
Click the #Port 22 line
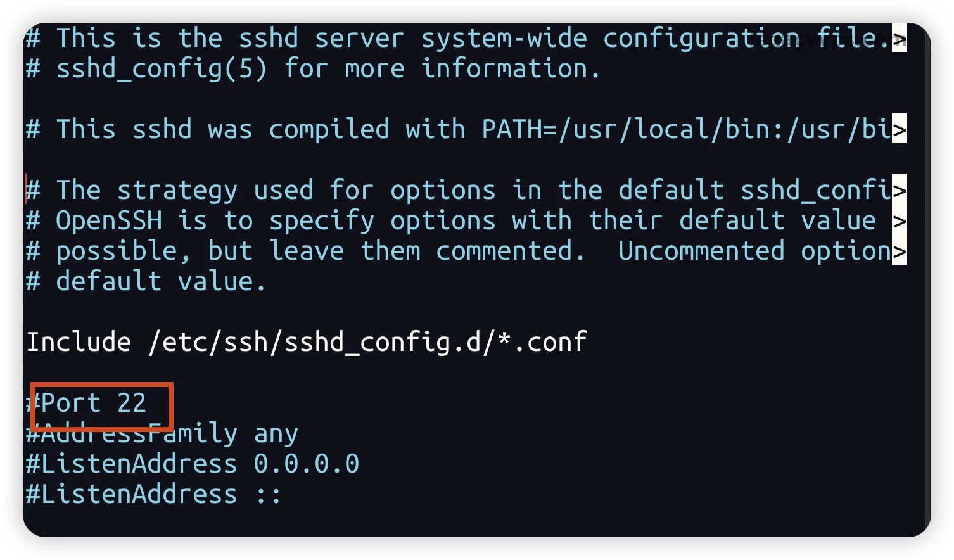click(87, 404)
